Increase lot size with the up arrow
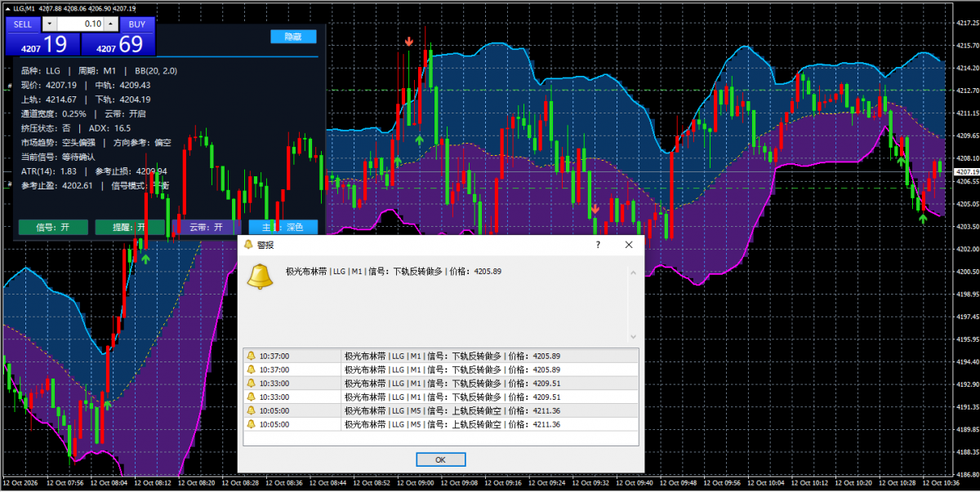 [x=111, y=24]
